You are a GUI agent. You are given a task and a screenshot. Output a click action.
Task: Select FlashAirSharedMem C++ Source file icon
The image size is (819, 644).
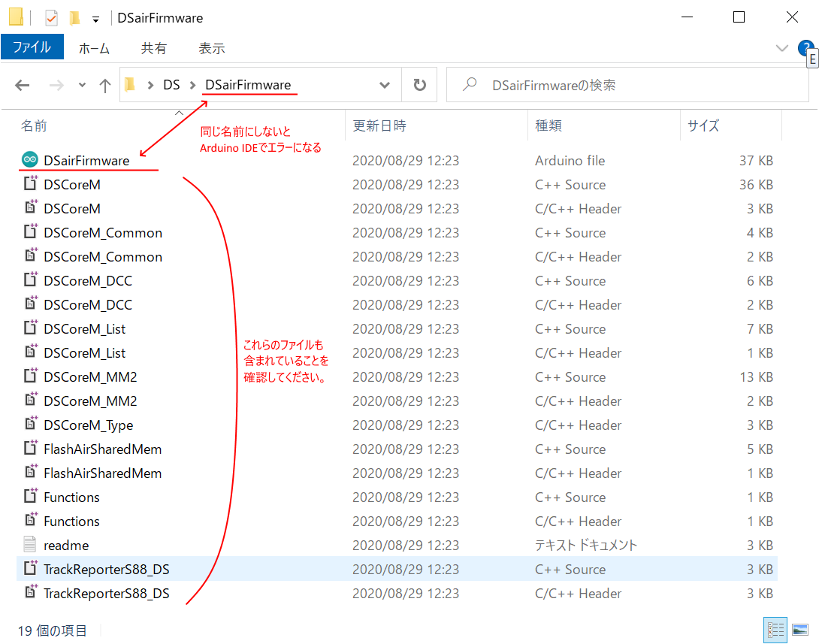30,448
